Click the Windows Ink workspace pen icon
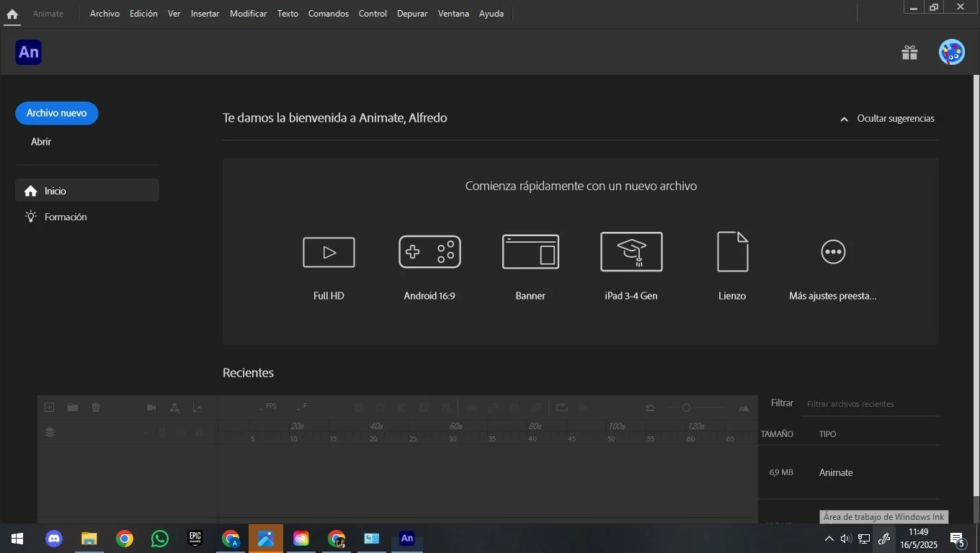The height and width of the screenshot is (553, 980). point(883,539)
